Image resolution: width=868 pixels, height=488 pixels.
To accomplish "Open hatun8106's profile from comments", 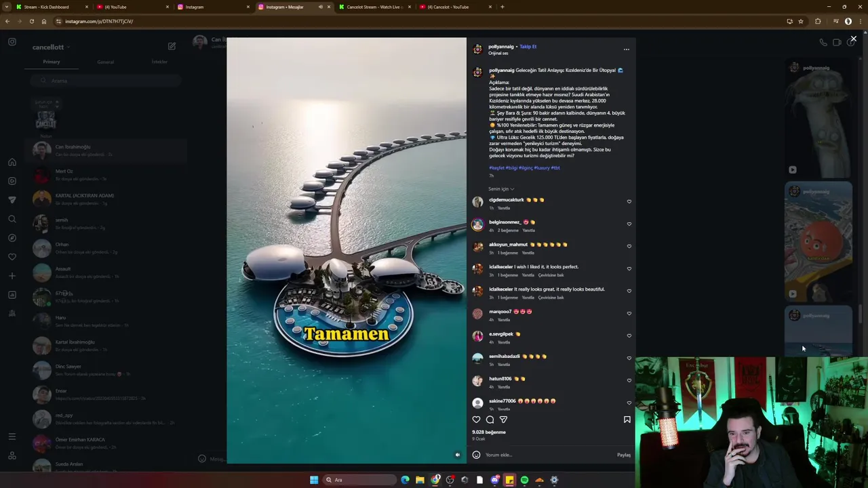I will [500, 379].
